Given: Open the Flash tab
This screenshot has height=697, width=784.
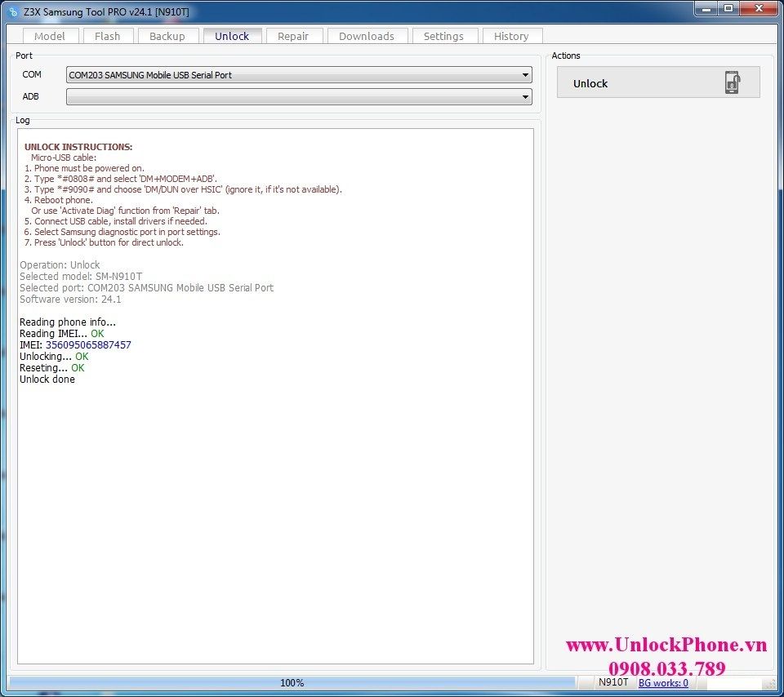Looking at the screenshot, I should pos(107,36).
